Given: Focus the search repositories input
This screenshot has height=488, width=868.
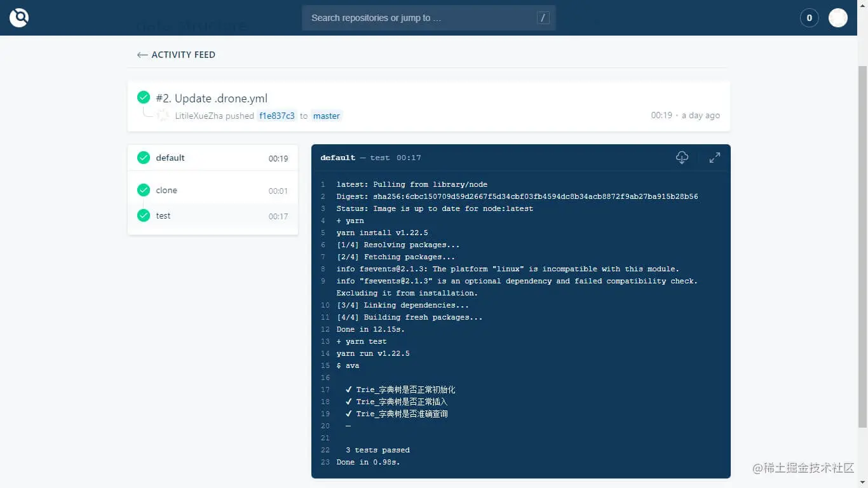Looking at the screenshot, I should 429,18.
